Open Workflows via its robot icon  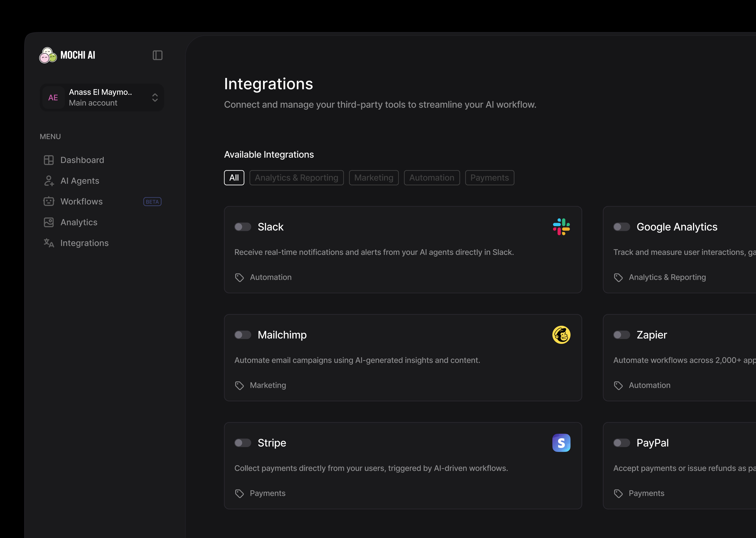pos(49,201)
